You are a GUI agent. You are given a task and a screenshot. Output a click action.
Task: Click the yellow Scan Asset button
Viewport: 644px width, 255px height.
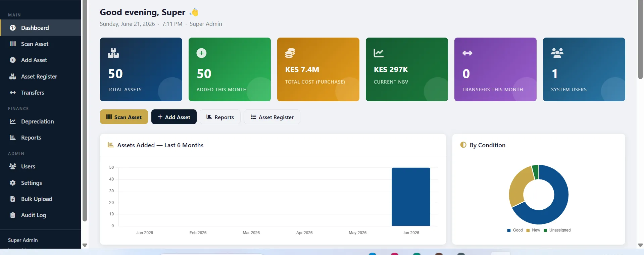tap(124, 117)
